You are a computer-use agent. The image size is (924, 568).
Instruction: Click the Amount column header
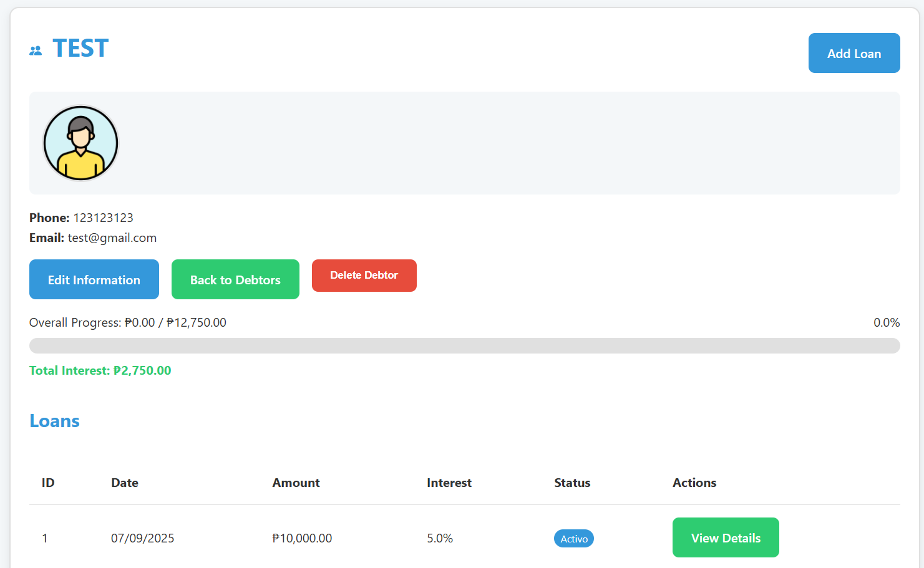click(296, 483)
